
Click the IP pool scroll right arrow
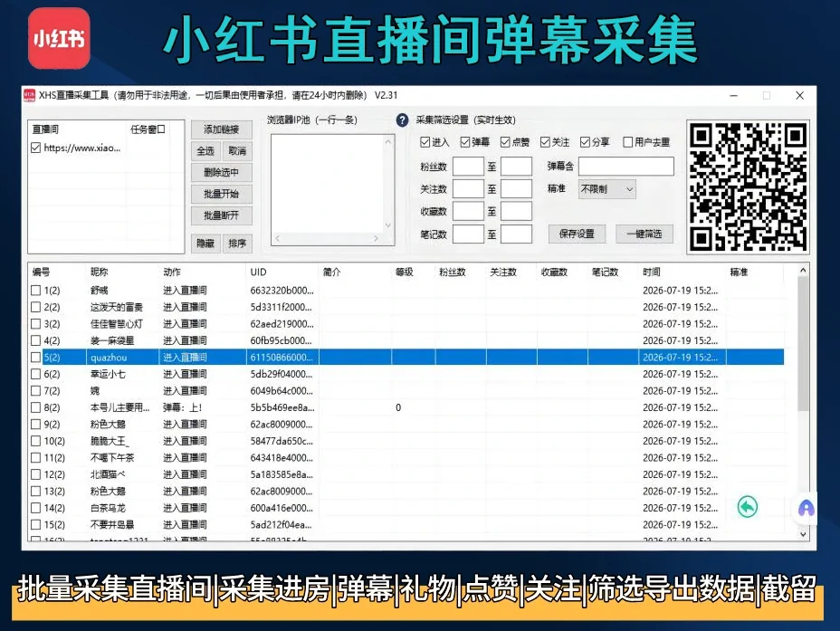click(x=376, y=238)
